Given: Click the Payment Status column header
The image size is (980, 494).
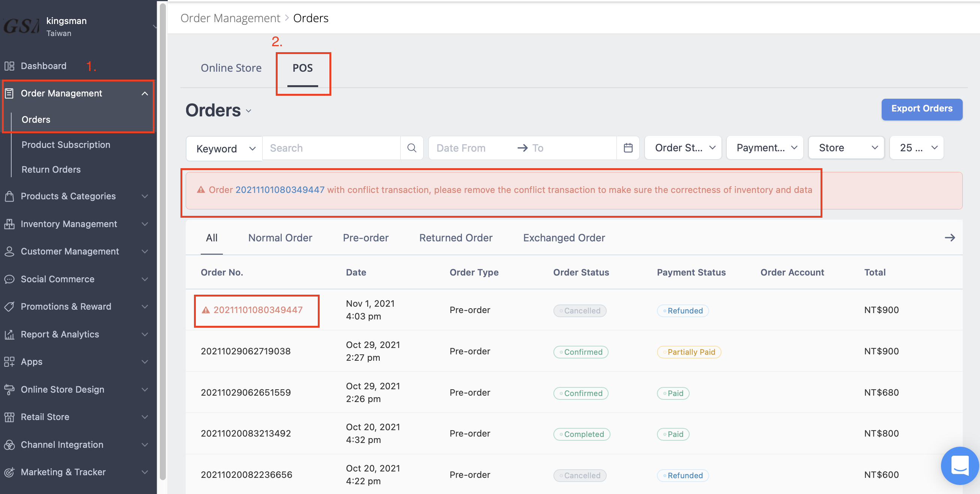Looking at the screenshot, I should click(x=691, y=272).
